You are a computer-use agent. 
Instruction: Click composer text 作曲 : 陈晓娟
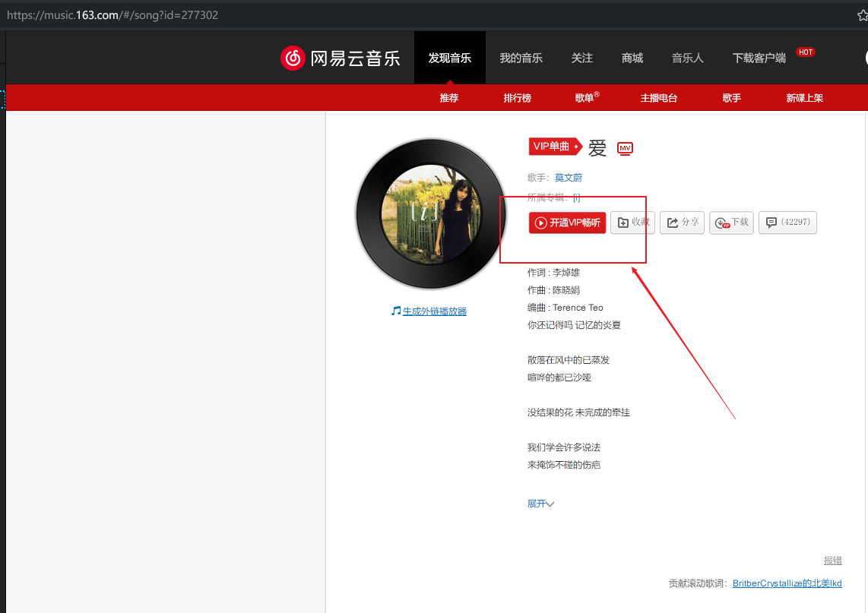click(553, 290)
